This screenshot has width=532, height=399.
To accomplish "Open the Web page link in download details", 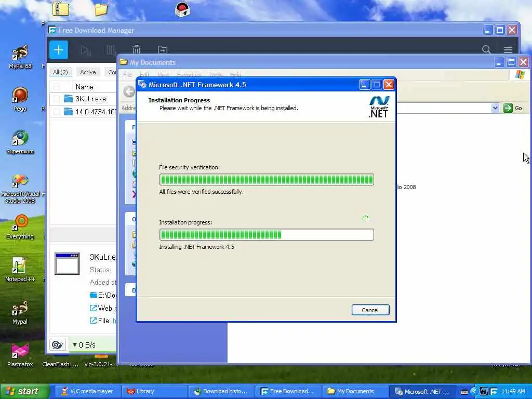I will click(103, 308).
